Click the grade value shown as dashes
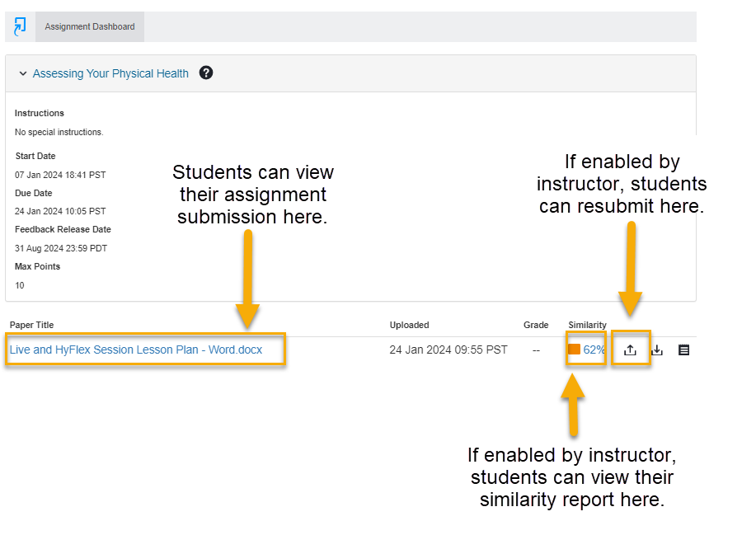756x535 pixels. point(536,350)
